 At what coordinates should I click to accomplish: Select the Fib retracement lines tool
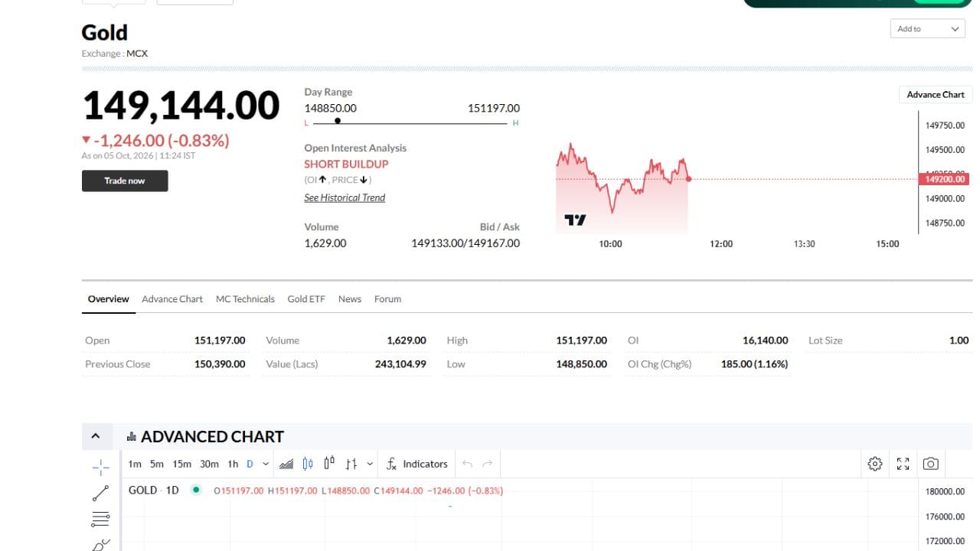coord(100,520)
